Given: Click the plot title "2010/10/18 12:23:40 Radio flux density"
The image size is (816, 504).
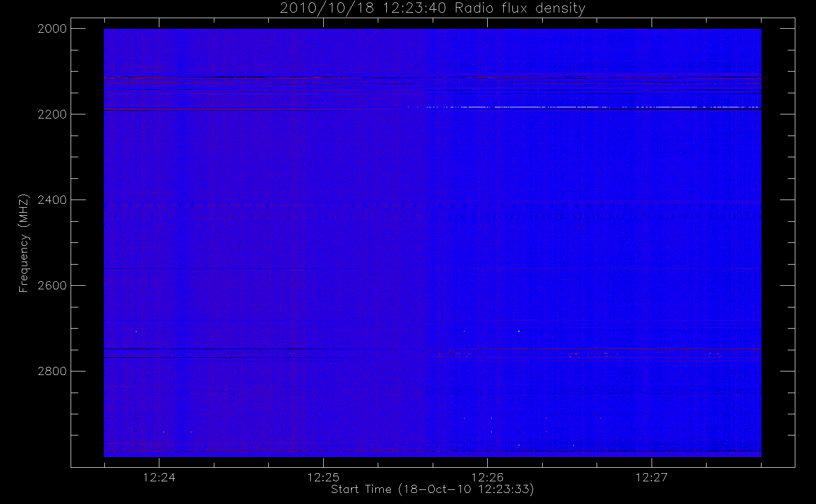Looking at the screenshot, I should click(432, 9).
